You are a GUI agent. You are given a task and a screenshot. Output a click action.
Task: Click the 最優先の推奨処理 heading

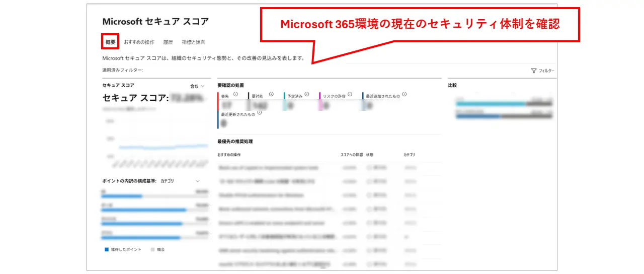tap(235, 142)
